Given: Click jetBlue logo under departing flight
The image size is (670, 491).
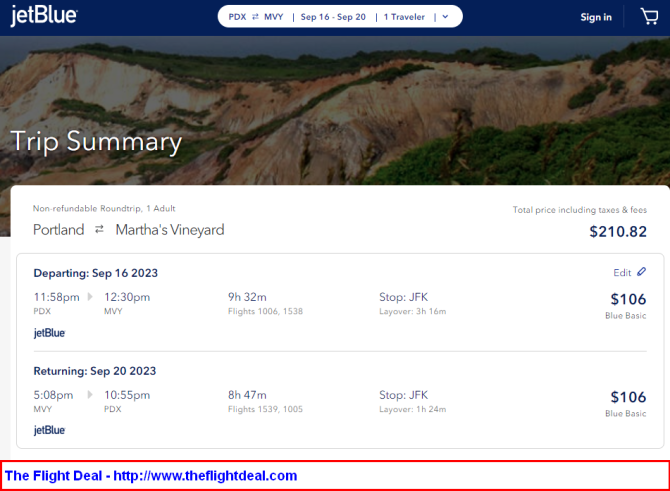Looking at the screenshot, I should point(49,333).
